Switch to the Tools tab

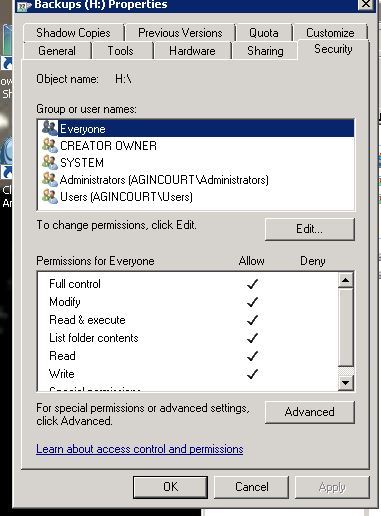pyautogui.click(x=120, y=51)
